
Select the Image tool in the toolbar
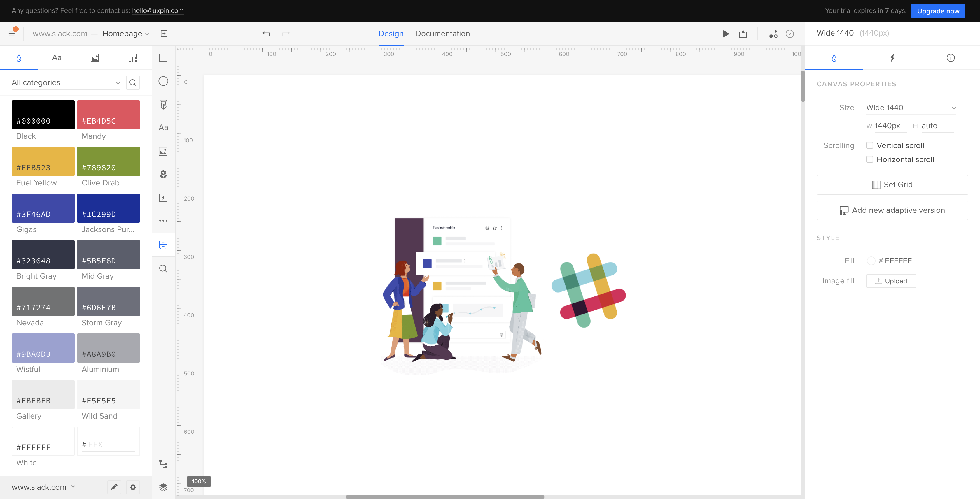163,151
